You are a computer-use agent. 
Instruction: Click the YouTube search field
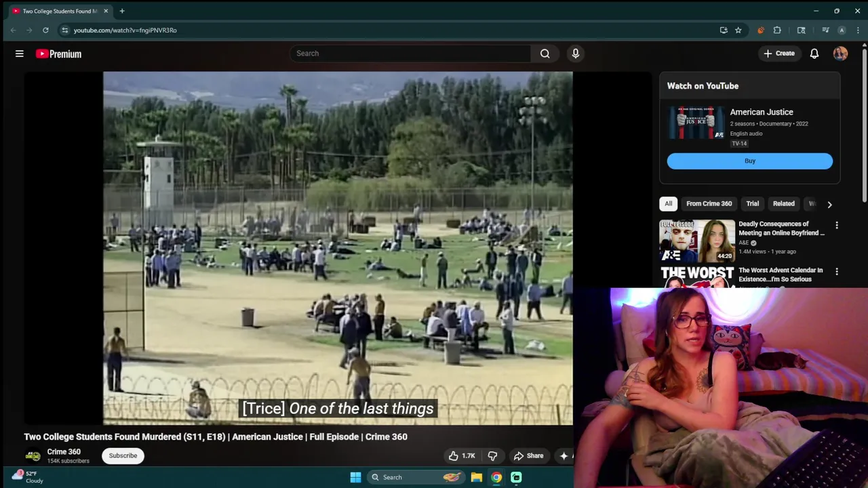point(410,54)
